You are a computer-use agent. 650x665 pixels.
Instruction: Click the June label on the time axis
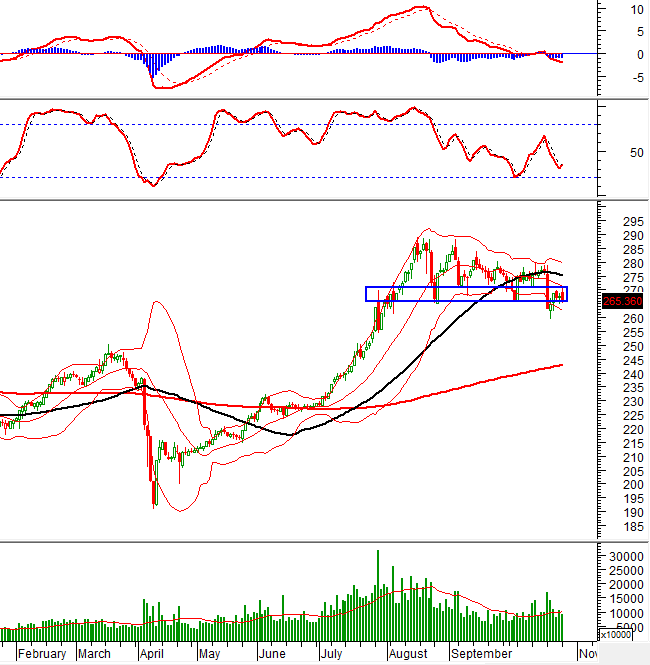click(x=271, y=654)
